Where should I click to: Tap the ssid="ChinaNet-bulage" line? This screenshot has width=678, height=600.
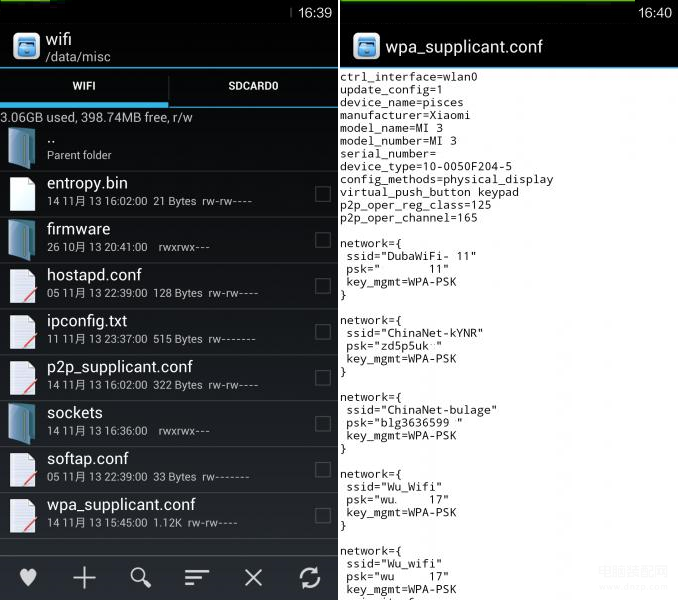[x=422, y=410]
